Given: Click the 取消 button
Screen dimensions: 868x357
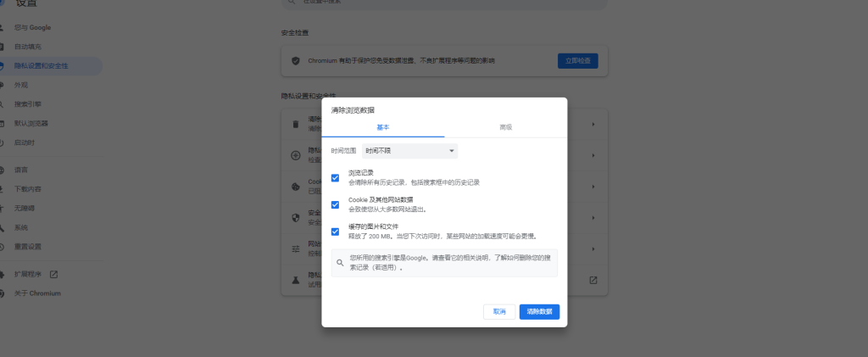Looking at the screenshot, I should [499, 312].
